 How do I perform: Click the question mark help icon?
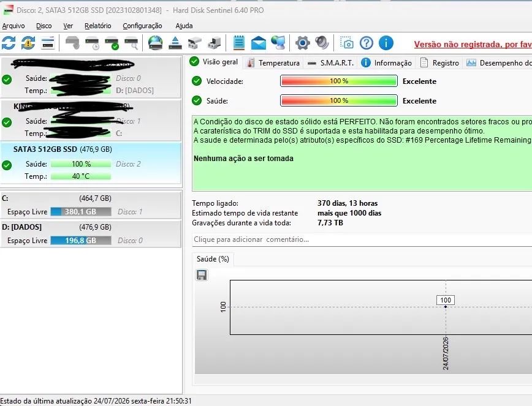coord(367,43)
